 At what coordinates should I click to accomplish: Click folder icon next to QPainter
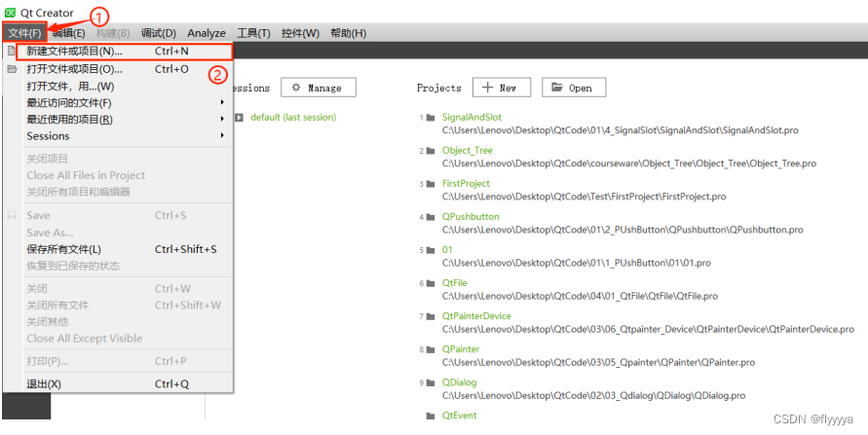click(x=431, y=350)
